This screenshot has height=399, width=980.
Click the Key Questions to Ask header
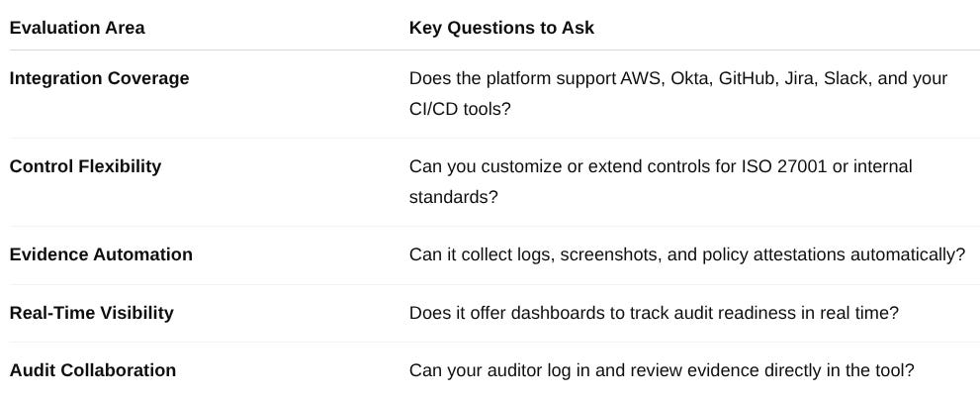coord(501,28)
